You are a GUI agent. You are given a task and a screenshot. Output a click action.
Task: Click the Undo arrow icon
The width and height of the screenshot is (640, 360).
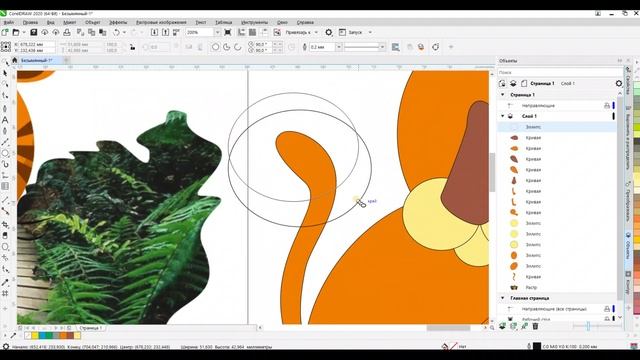tap(116, 32)
